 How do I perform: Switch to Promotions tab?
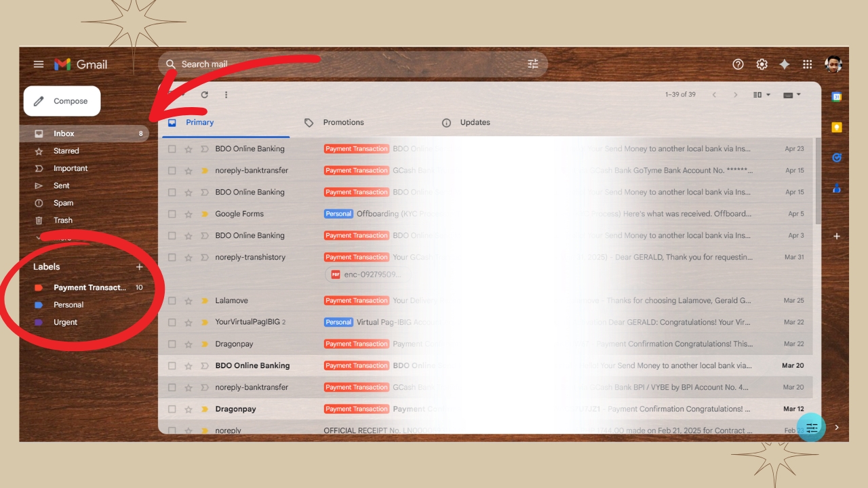tap(343, 122)
